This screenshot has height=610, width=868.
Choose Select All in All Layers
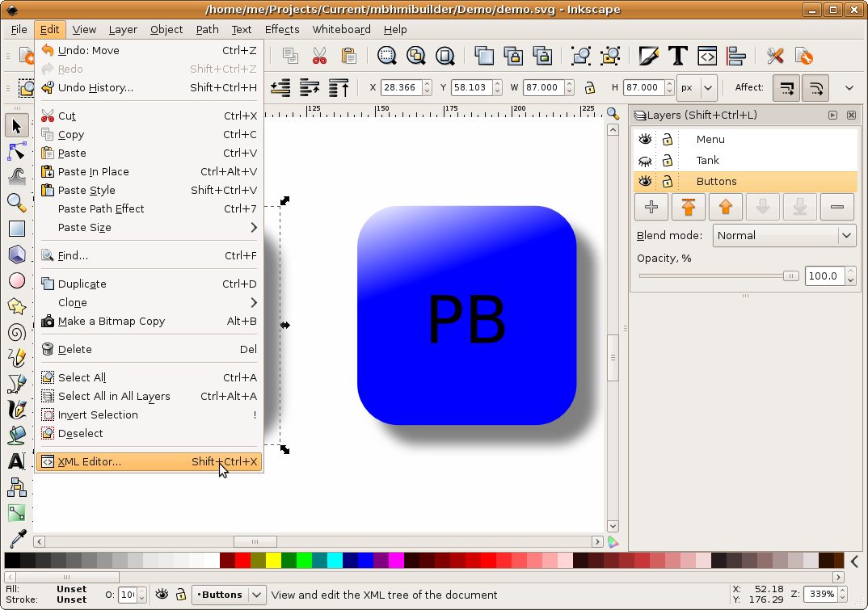pyautogui.click(x=149, y=397)
